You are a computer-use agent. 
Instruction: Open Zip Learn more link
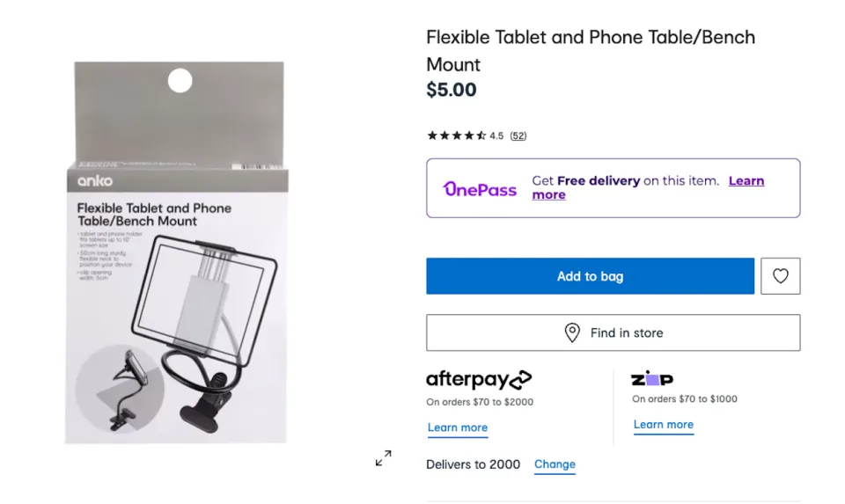click(664, 424)
